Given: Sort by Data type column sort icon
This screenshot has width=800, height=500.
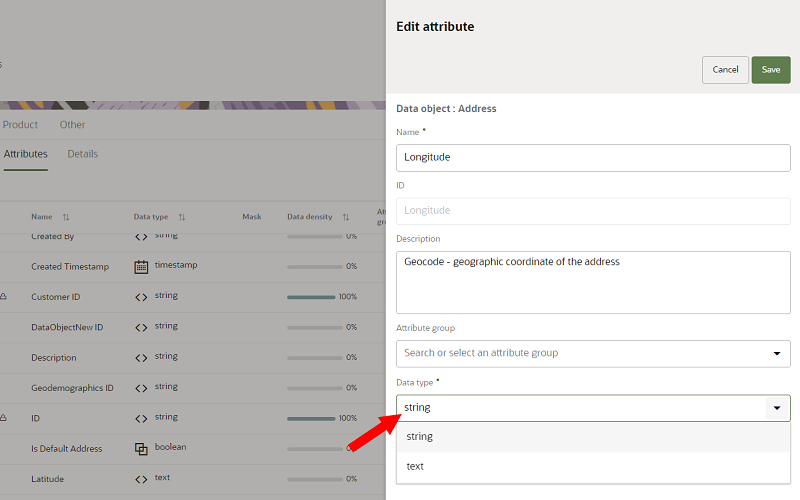Looking at the screenshot, I should click(x=182, y=217).
